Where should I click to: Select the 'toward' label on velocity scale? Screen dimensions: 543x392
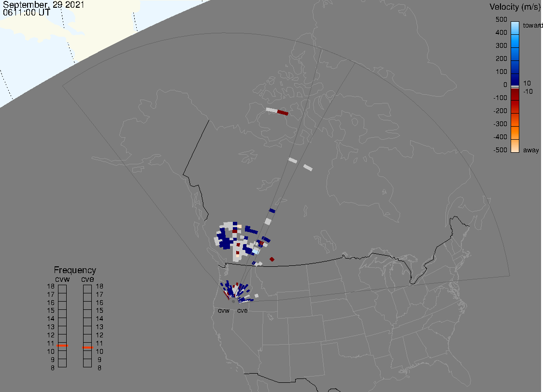point(532,25)
